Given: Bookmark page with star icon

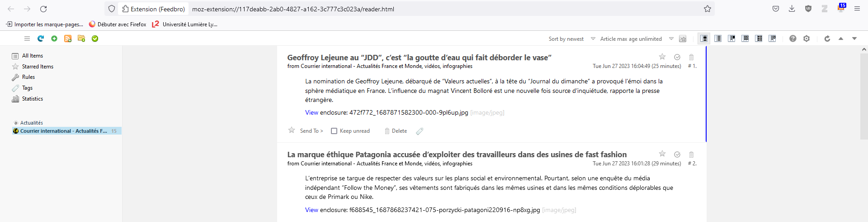Looking at the screenshot, I should point(708,9).
